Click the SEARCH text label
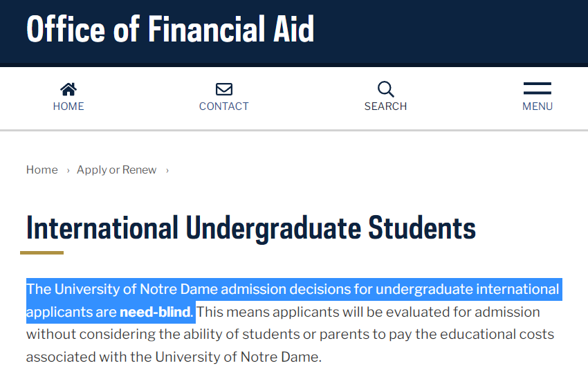This screenshot has width=588, height=379. [385, 107]
